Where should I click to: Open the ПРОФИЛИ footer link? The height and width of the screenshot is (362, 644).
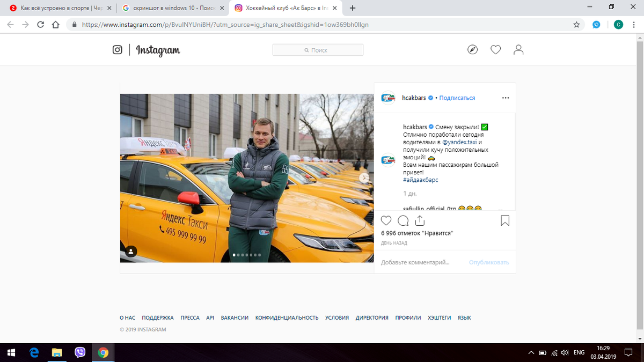click(408, 317)
